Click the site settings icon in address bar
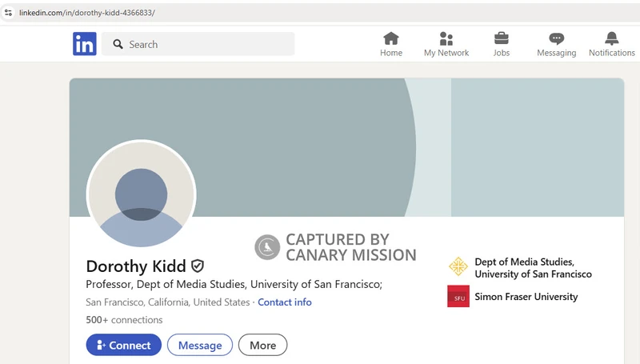 [8, 13]
